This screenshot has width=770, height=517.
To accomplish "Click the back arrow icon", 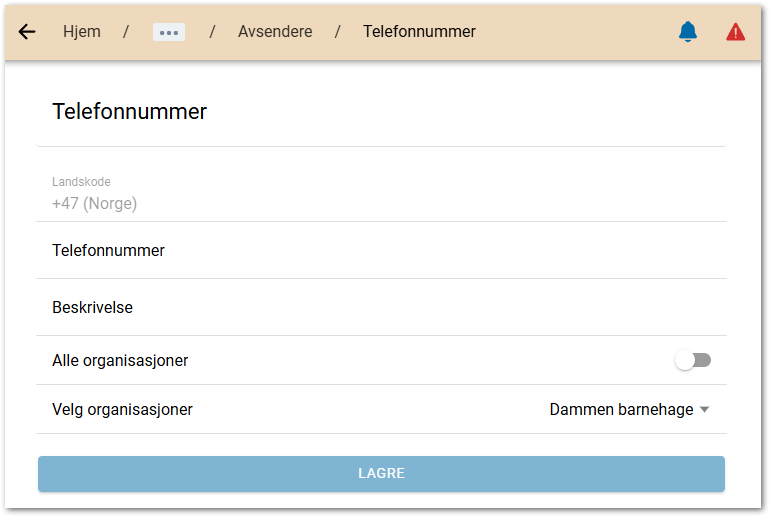I will coord(27,32).
